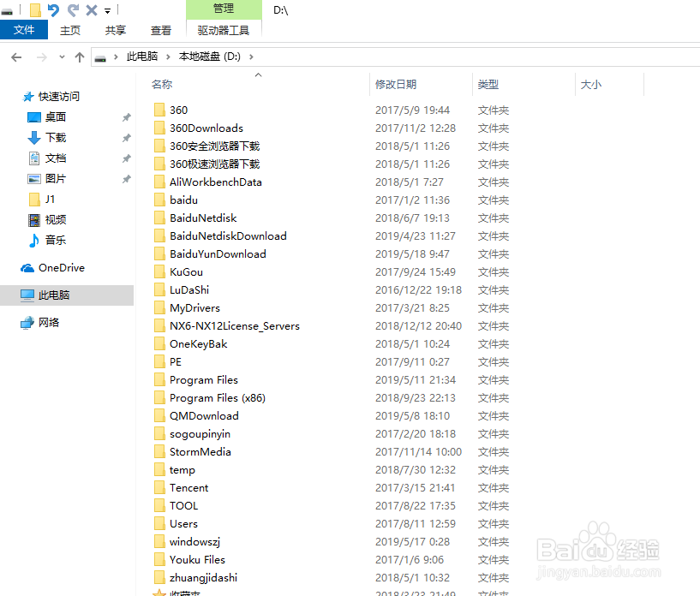Select the AliWorkbenchData folder icon
Viewport: 700px width, 596px height.
click(x=159, y=182)
